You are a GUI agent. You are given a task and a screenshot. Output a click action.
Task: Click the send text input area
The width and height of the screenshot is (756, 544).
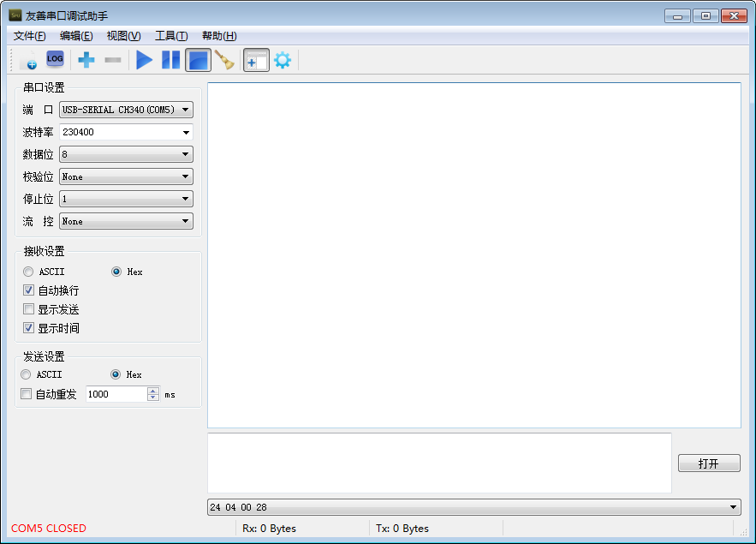(x=439, y=463)
